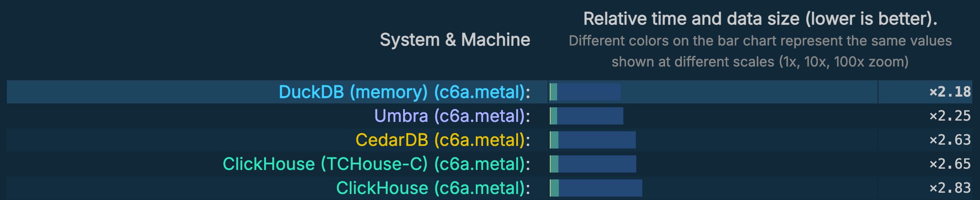The image size is (980, 200).
Task: Select the CedarDB blue relative time bar
Action: (x=597, y=140)
